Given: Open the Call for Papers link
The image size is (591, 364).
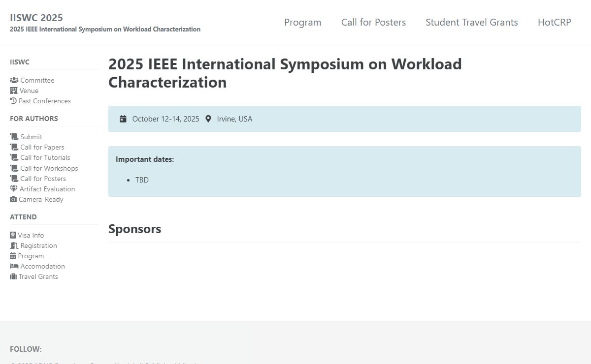Looking at the screenshot, I should (42, 147).
